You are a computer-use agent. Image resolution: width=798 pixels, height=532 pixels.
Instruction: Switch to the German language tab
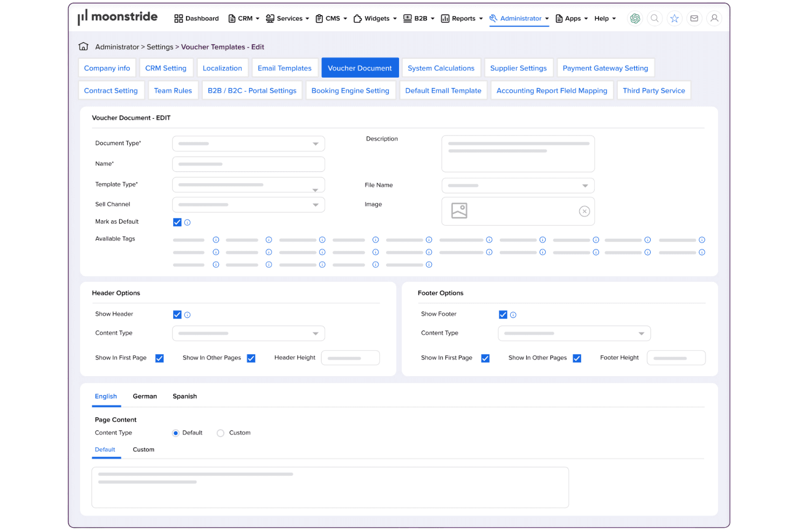pyautogui.click(x=145, y=397)
